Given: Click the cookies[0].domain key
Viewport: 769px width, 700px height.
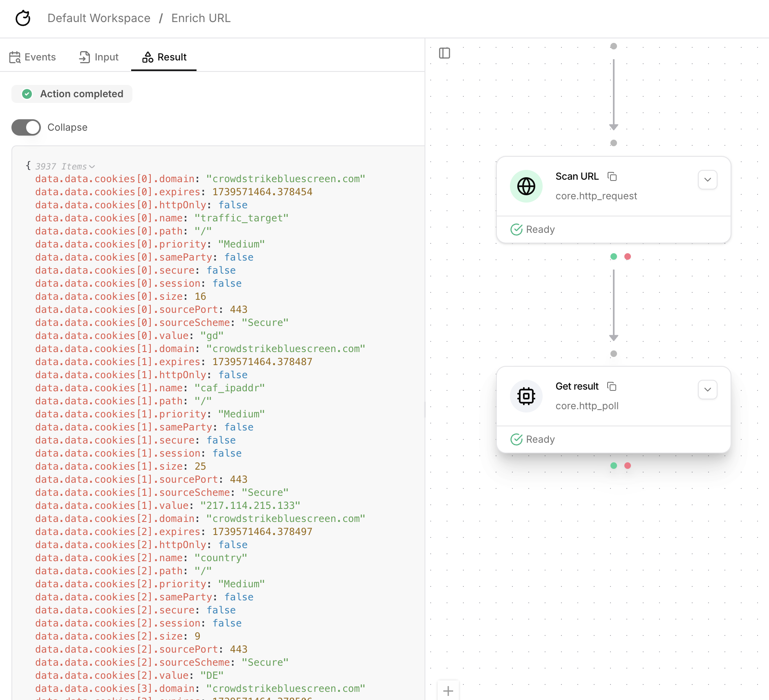Looking at the screenshot, I should [115, 179].
